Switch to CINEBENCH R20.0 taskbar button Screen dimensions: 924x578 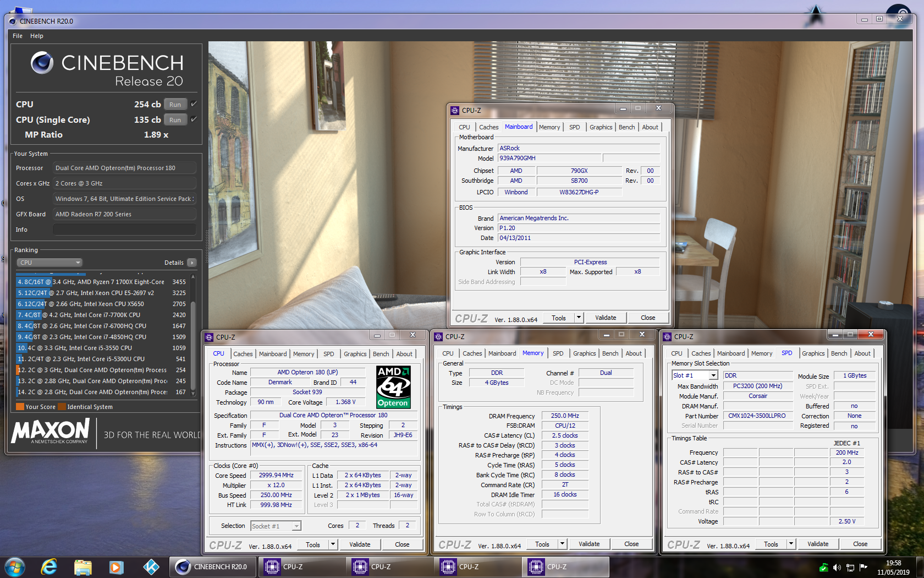[x=212, y=566]
